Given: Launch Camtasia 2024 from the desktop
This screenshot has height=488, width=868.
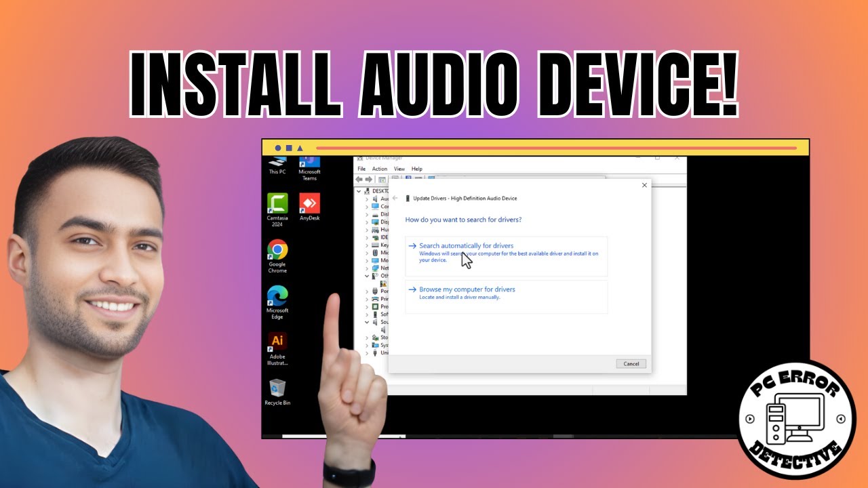Looking at the screenshot, I should pyautogui.click(x=277, y=210).
